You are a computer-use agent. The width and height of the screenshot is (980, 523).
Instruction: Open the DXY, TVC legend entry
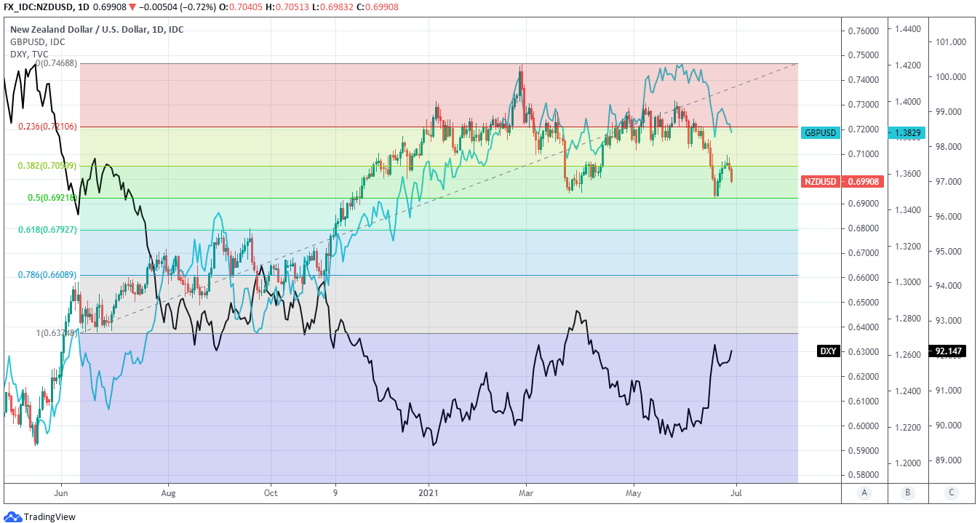(x=30, y=54)
